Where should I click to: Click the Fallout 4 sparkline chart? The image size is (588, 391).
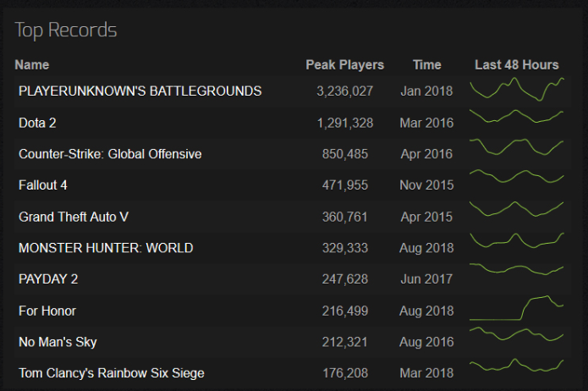point(517,176)
